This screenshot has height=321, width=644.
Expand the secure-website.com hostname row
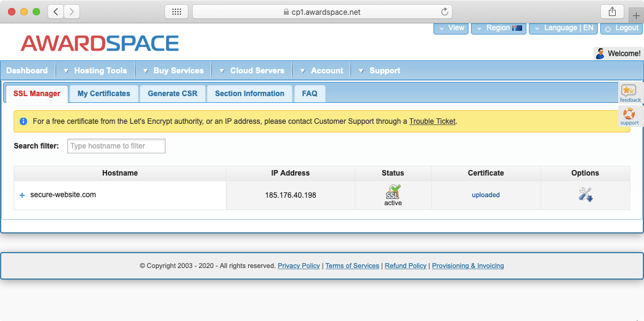pyautogui.click(x=22, y=195)
